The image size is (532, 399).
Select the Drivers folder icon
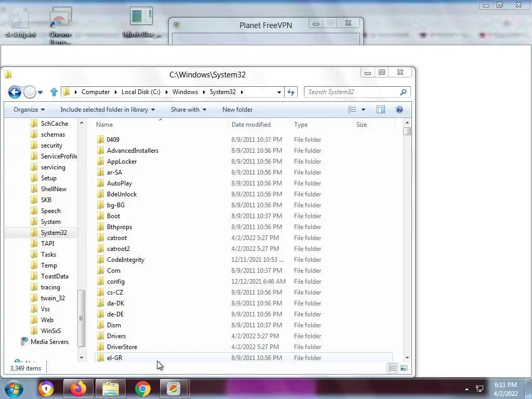100,336
